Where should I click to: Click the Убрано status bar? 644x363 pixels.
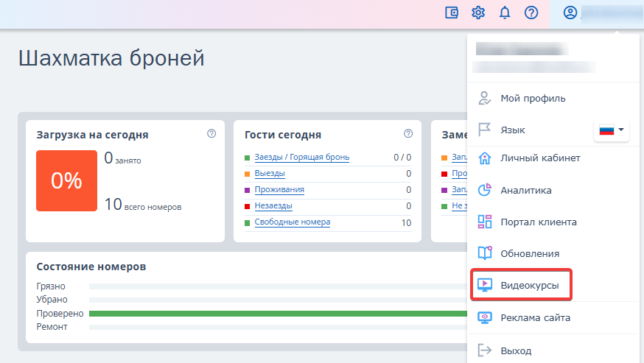click(278, 300)
